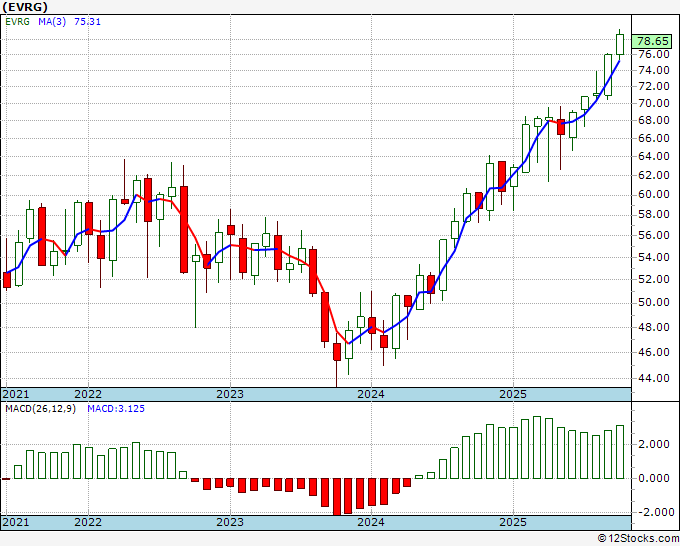Click 2023 on the MACD time axis
Screen dimensions: 680x546
(230, 522)
